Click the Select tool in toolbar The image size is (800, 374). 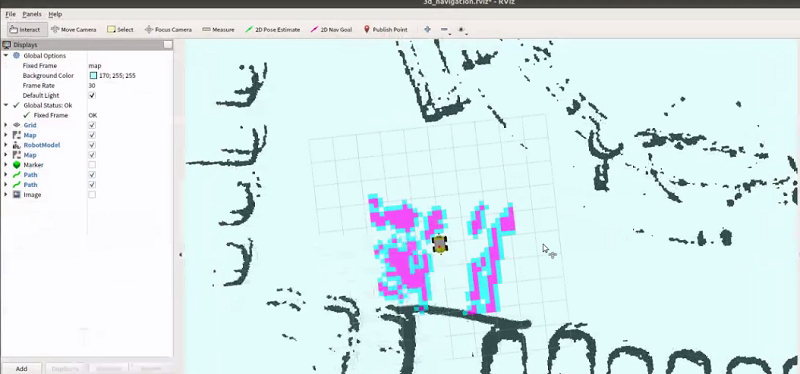(x=120, y=30)
